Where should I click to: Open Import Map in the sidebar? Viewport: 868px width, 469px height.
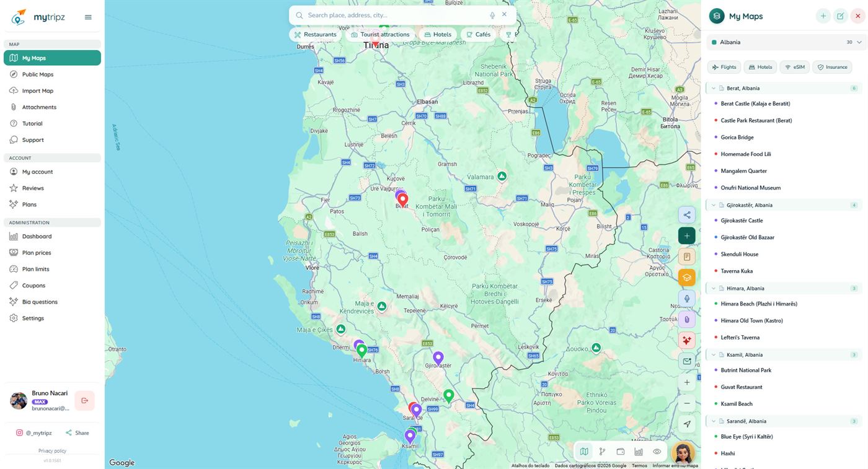(52, 90)
